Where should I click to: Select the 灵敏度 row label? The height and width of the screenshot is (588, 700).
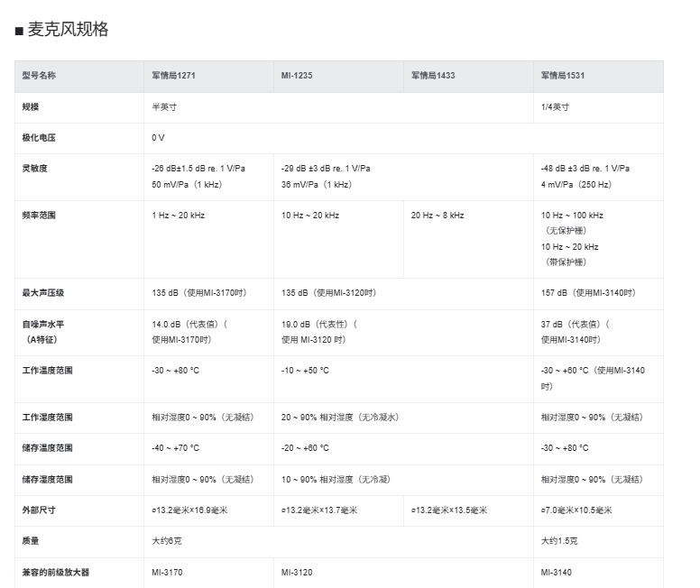tap(34, 169)
